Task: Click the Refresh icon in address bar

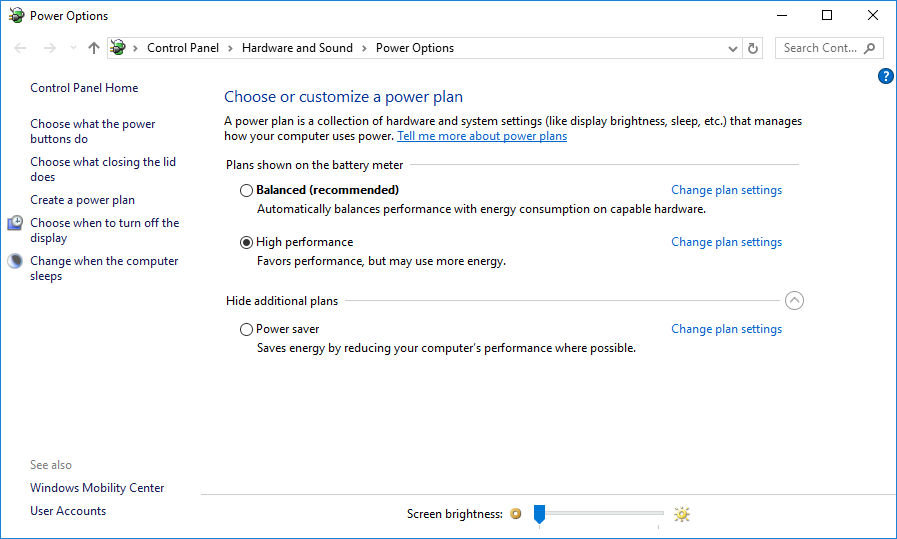Action: click(x=754, y=48)
